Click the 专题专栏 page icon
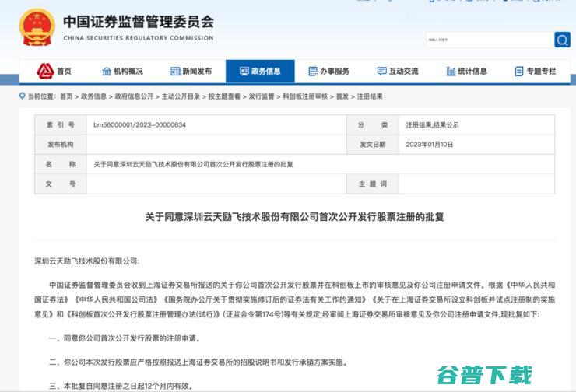Screen dimensions: 576x392 (x=519, y=72)
